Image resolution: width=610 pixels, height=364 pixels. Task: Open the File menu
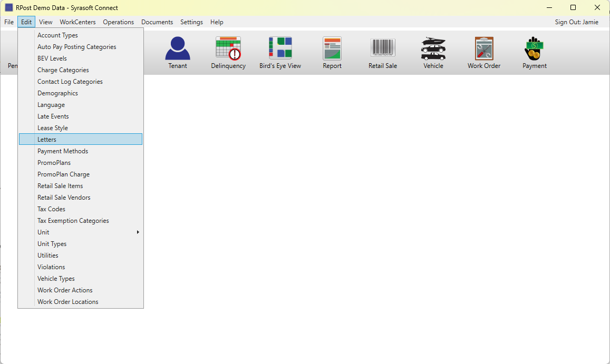pyautogui.click(x=9, y=22)
